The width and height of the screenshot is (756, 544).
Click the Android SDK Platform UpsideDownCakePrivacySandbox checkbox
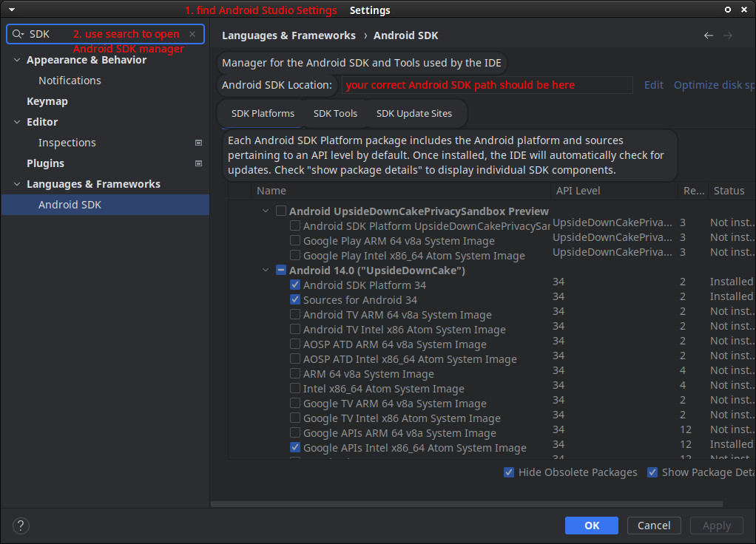click(x=295, y=225)
